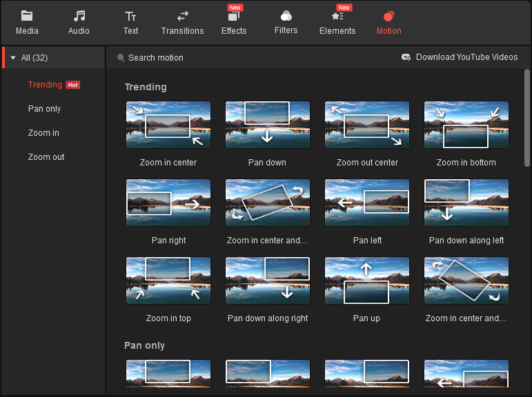This screenshot has height=397, width=532.
Task: Select the Zoom in top preset thumbnail
Action: [168, 281]
